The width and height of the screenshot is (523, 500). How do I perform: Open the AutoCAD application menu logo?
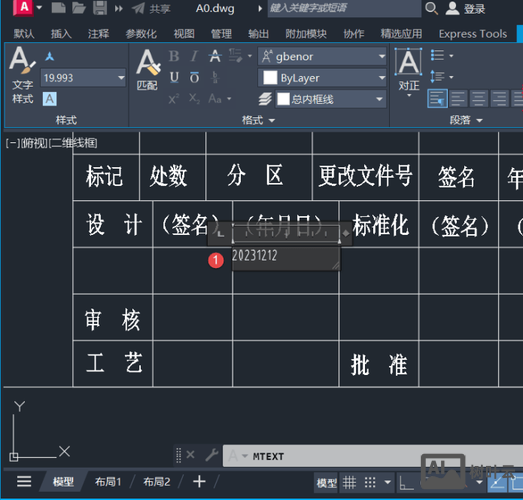click(x=23, y=7)
